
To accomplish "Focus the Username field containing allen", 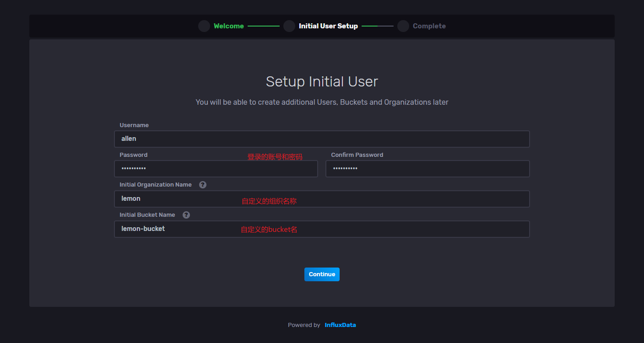I will click(322, 139).
